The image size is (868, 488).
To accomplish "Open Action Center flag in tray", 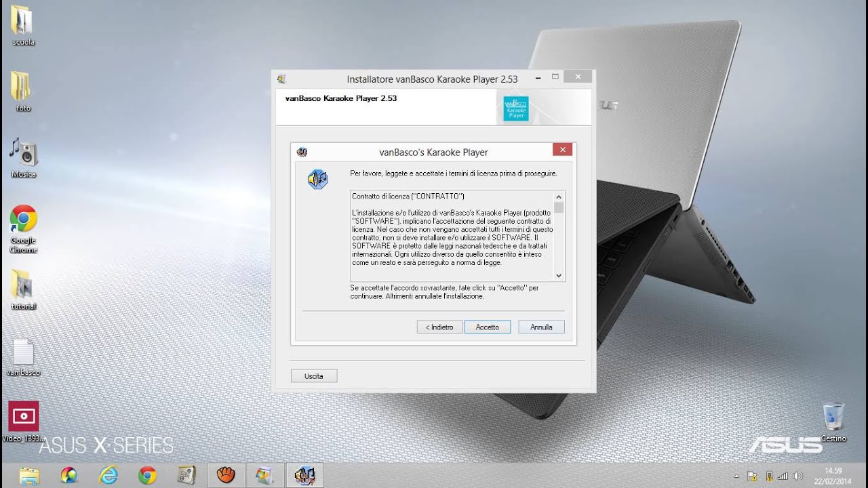I will 753,476.
